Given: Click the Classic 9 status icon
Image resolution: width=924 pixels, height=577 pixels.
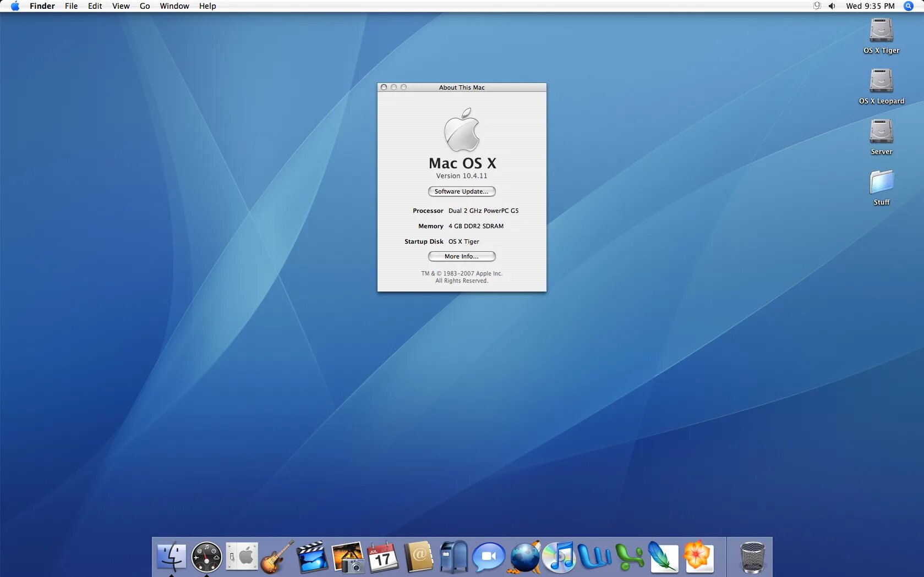Looking at the screenshot, I should point(817,6).
